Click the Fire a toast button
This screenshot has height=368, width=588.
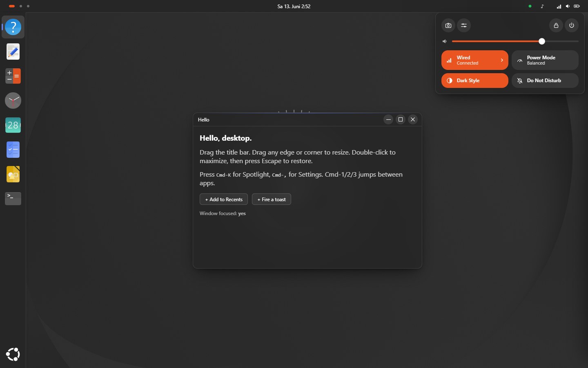pyautogui.click(x=272, y=199)
